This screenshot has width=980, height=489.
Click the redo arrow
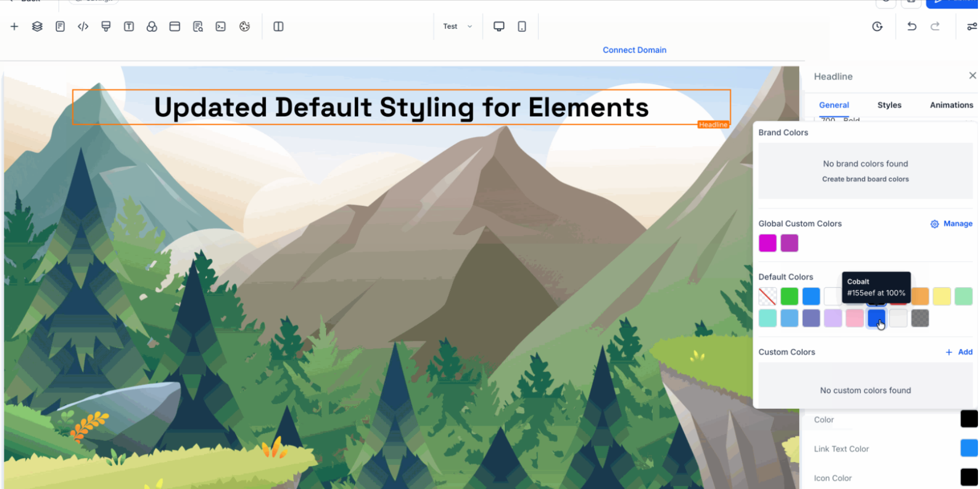click(x=935, y=27)
